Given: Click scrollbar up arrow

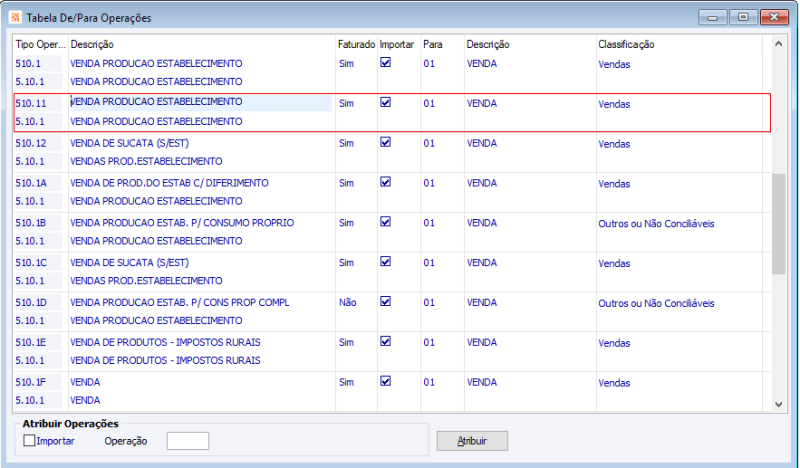Looking at the screenshot, I should 778,44.
